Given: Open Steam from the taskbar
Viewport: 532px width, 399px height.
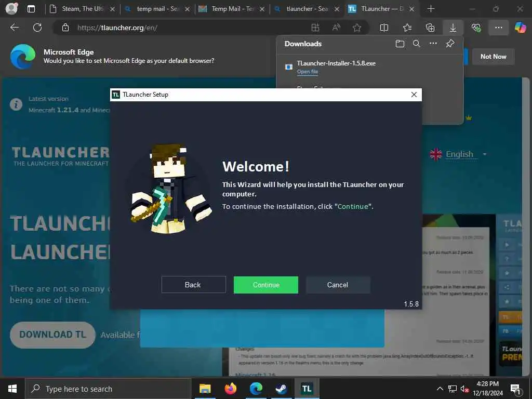Looking at the screenshot, I should coord(281,389).
